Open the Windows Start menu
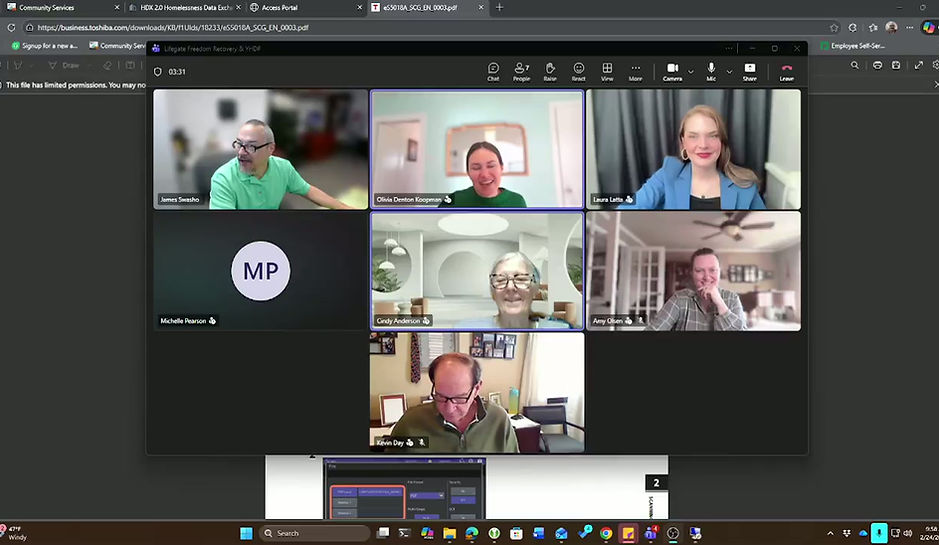Screen dimensions: 939x545 pyautogui.click(x=246, y=533)
